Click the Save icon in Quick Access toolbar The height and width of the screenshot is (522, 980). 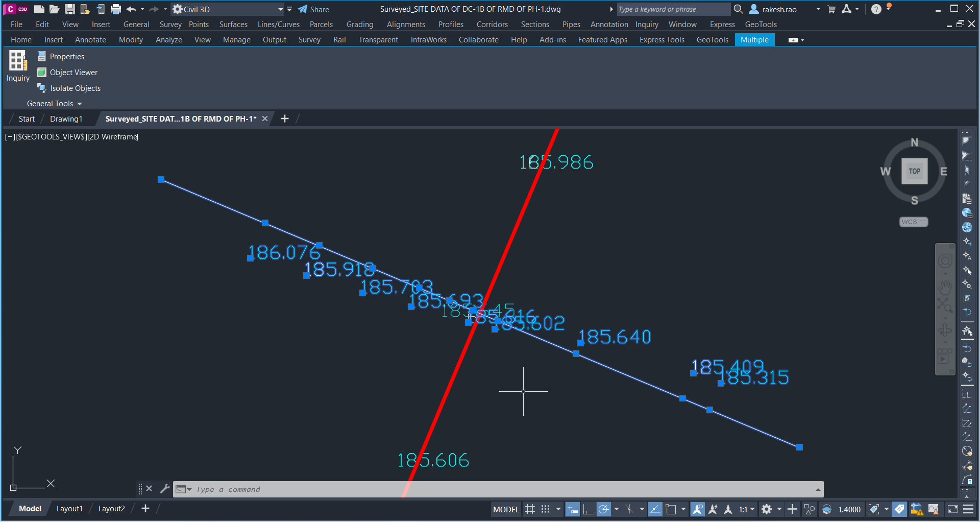point(69,9)
